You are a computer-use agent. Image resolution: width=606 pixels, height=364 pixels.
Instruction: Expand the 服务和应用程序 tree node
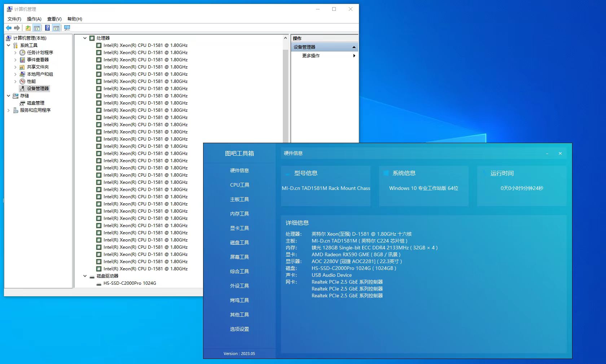[9, 110]
